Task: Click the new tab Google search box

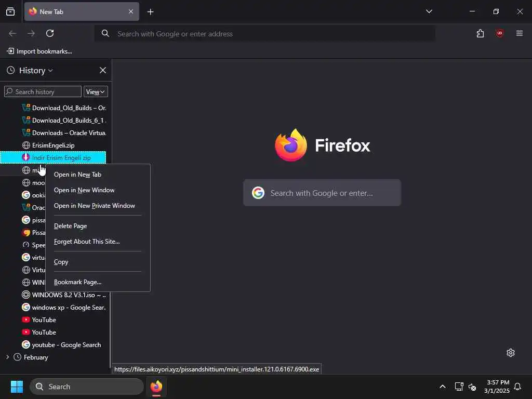Action: pyautogui.click(x=322, y=193)
